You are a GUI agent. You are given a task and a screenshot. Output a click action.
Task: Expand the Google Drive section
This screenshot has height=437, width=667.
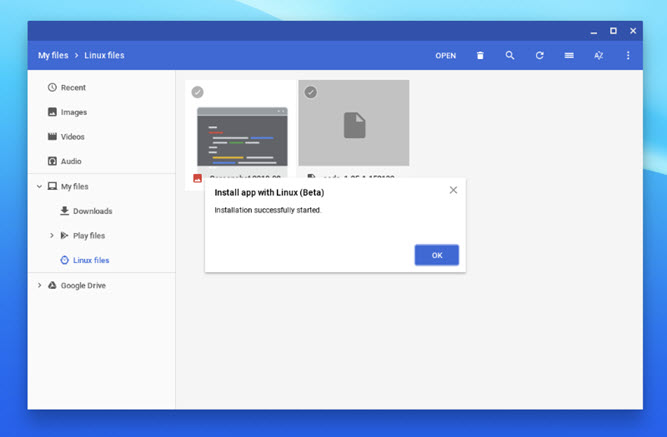[39, 285]
